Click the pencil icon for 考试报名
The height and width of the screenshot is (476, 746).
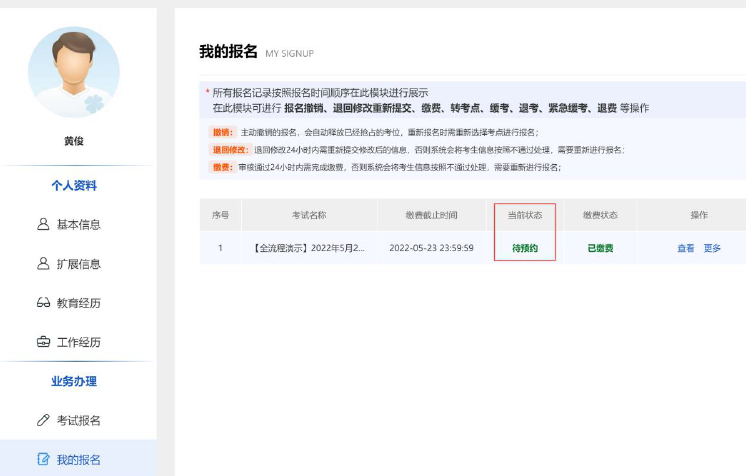tap(43, 420)
